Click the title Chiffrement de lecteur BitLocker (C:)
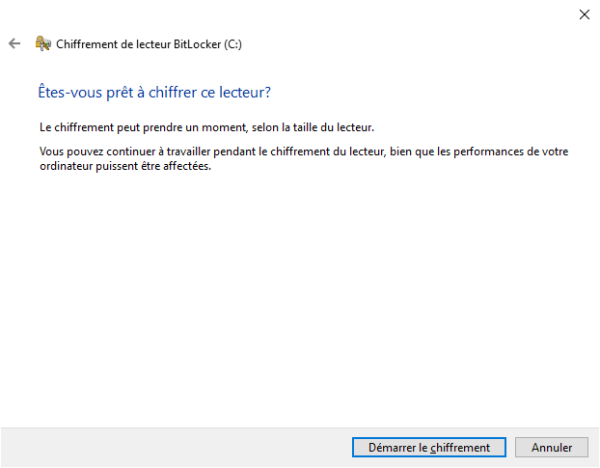The height and width of the screenshot is (468, 600). pos(149,44)
